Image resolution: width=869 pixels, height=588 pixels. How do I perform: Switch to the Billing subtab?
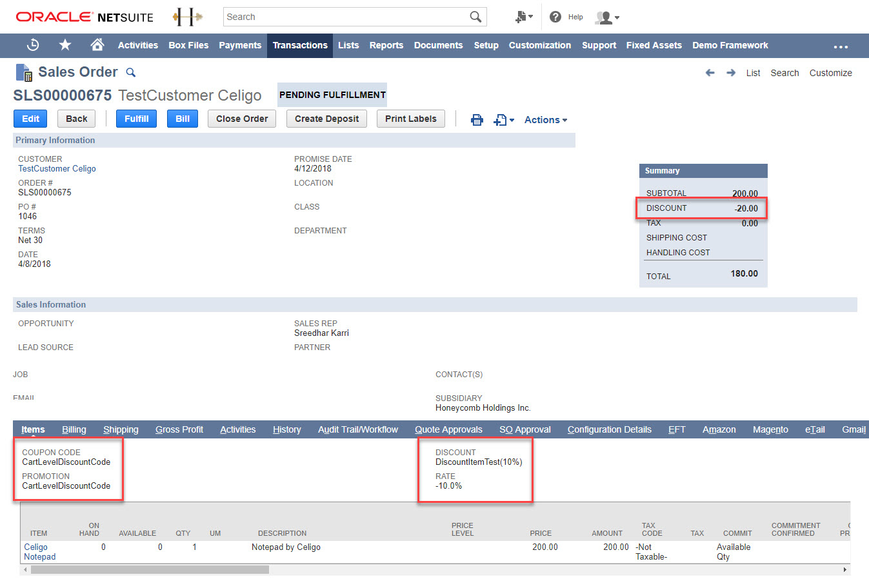coord(74,429)
